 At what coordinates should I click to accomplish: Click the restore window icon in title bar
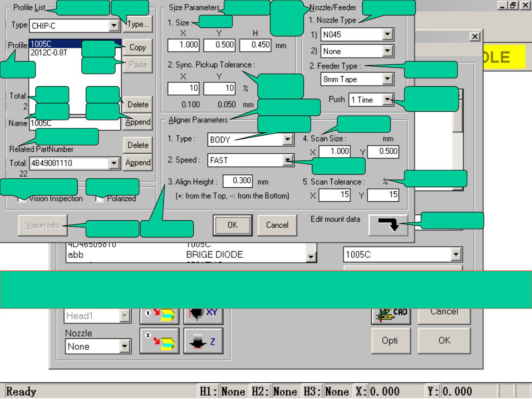513,5
